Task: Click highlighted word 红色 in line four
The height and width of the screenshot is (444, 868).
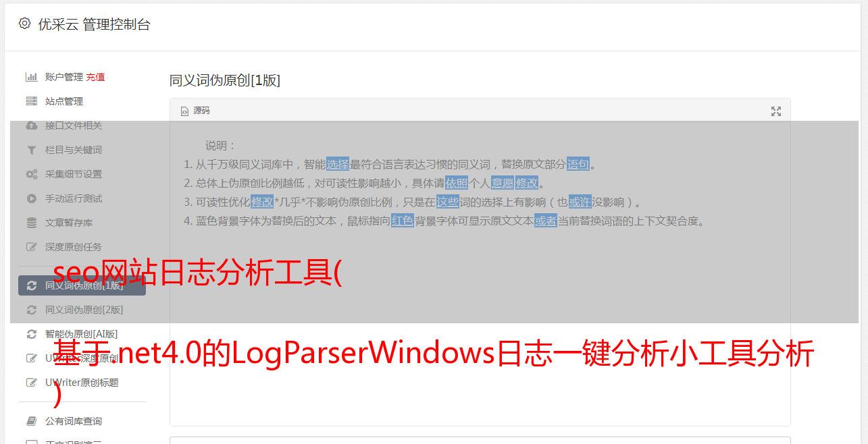Action: pyautogui.click(x=402, y=221)
